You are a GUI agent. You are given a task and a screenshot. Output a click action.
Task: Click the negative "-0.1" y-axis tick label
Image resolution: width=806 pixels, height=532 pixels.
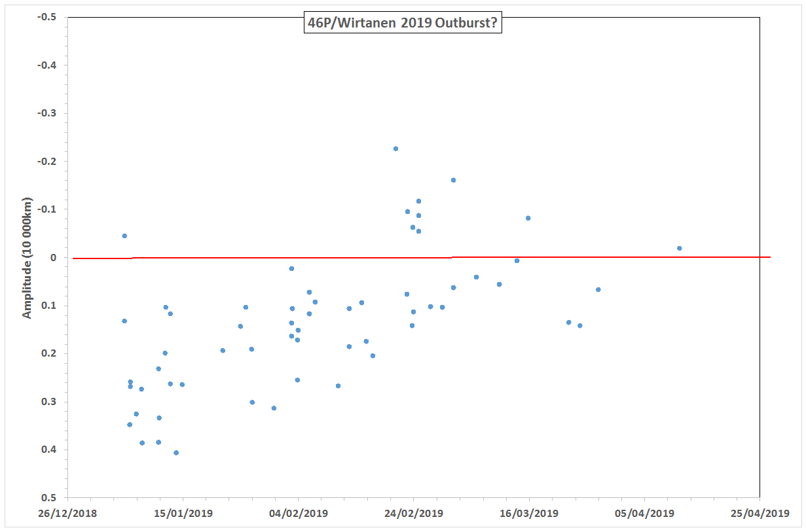48,209
